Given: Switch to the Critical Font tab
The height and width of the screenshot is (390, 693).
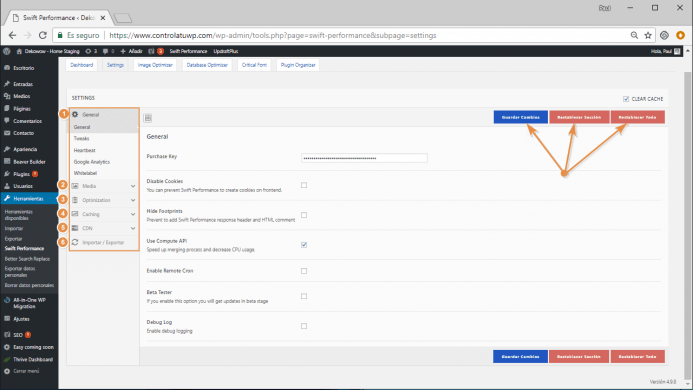Looking at the screenshot, I should coord(254,65).
